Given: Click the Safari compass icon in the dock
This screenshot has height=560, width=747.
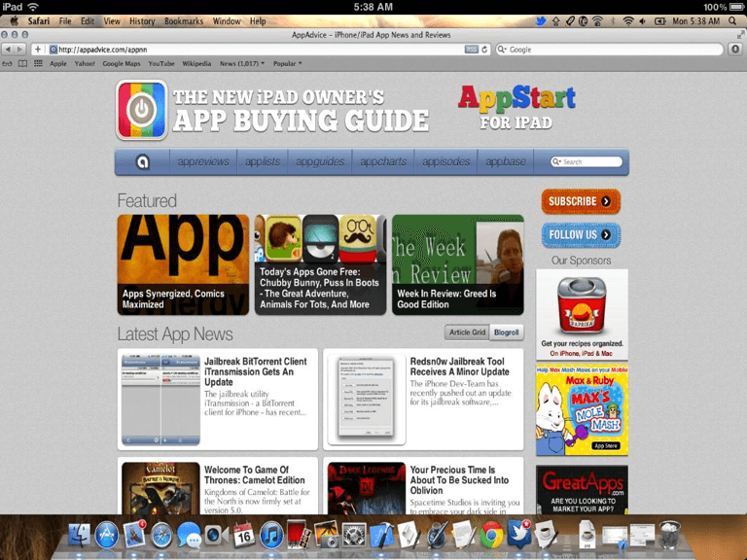Looking at the screenshot, I should click(x=161, y=536).
